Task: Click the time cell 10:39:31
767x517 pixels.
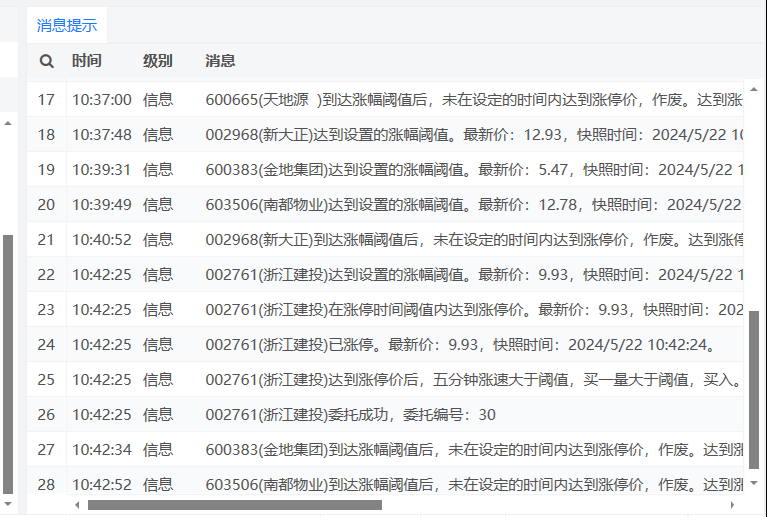Action: (102, 170)
